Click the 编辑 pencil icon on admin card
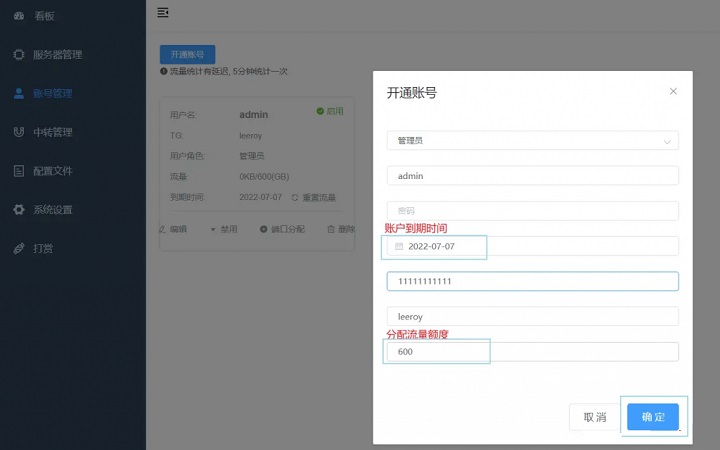This screenshot has height=450, width=720. pos(162,229)
